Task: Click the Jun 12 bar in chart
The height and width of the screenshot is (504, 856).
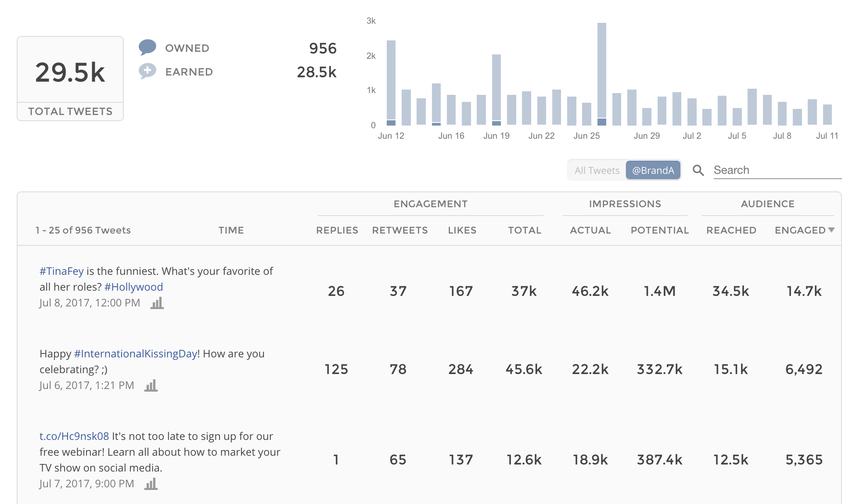Action: click(x=391, y=81)
